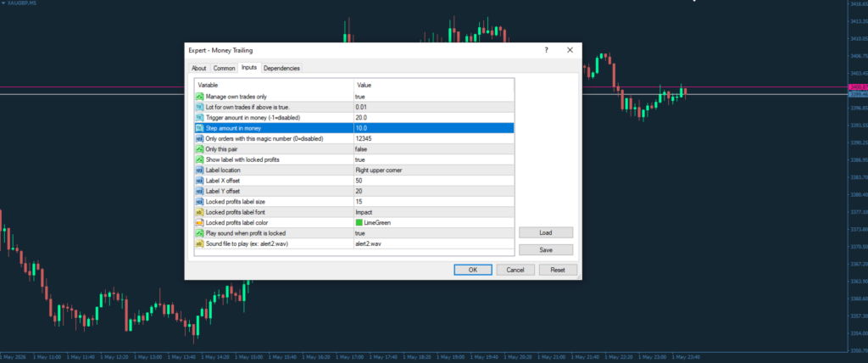This screenshot has width=868, height=363.
Task: Click the Manage own trades only row icon
Action: (x=199, y=97)
